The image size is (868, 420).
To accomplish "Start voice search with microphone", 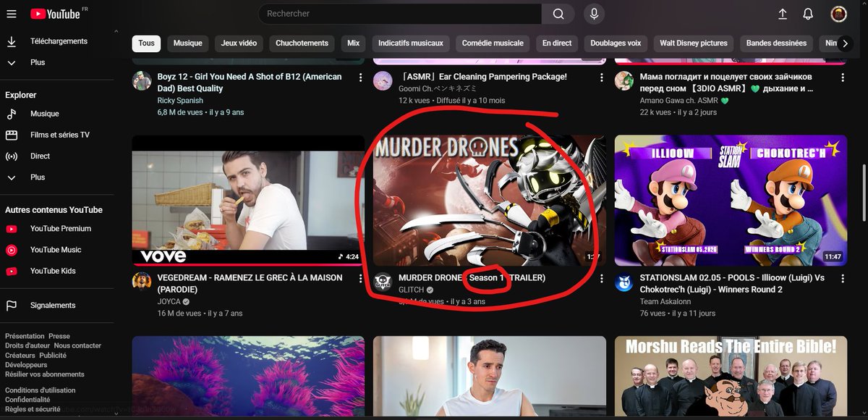I will pyautogui.click(x=594, y=14).
